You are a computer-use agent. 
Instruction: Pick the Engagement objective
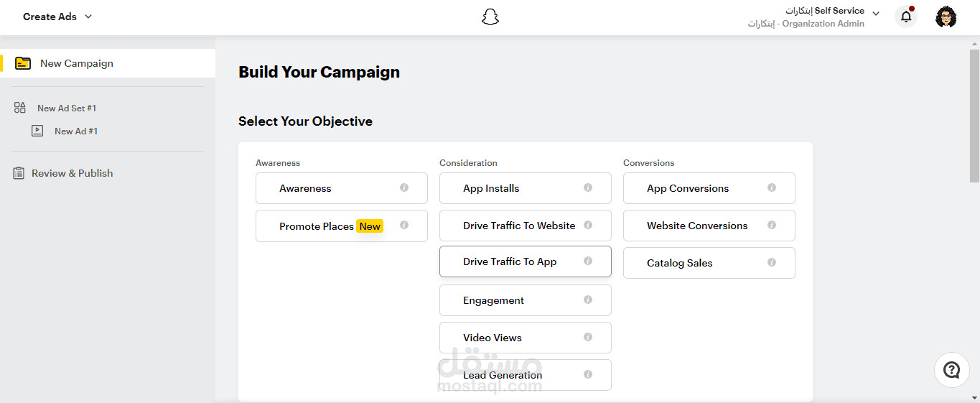526,300
